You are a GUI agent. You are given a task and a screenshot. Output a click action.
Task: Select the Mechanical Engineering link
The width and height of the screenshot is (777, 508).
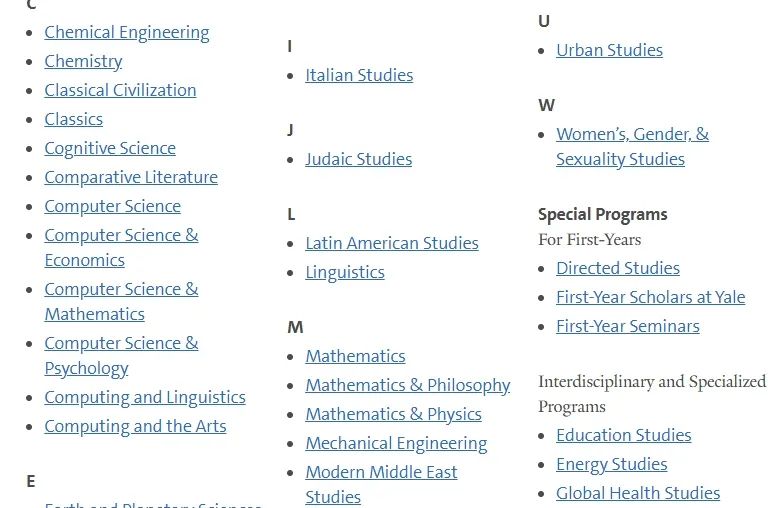[396, 444]
